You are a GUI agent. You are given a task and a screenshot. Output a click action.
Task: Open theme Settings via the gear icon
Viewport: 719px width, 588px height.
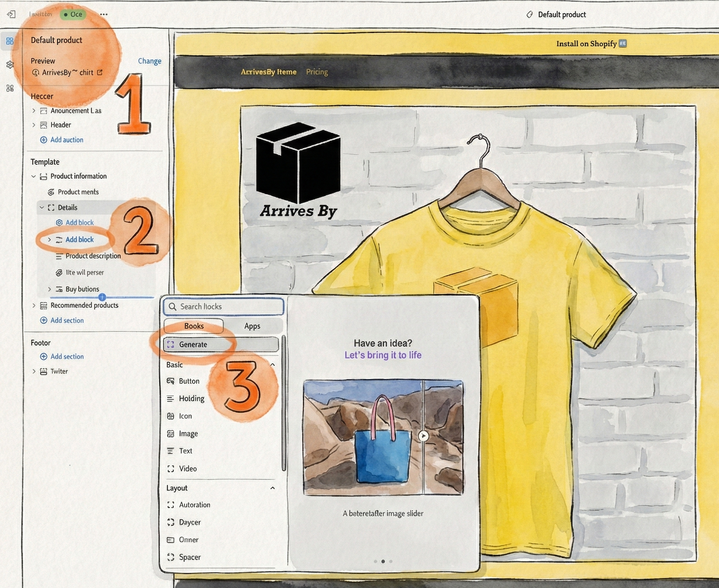[10, 65]
